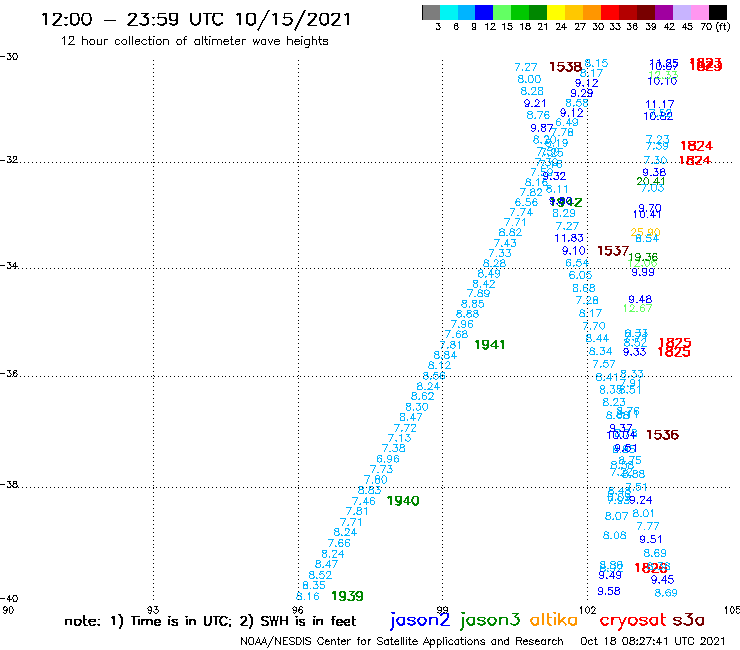This screenshot has width=740, height=650.
Task: Click the '-38' latitude axis label
Action: 8,484
